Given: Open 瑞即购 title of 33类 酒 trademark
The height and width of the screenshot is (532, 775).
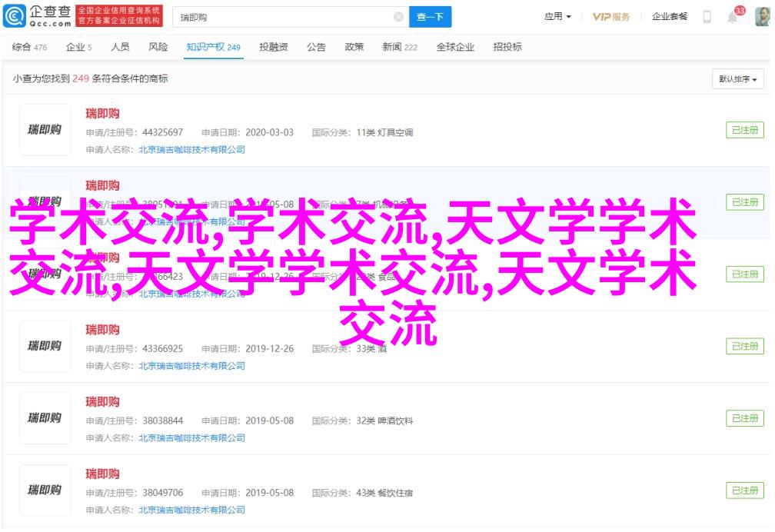Looking at the screenshot, I should click(102, 330).
